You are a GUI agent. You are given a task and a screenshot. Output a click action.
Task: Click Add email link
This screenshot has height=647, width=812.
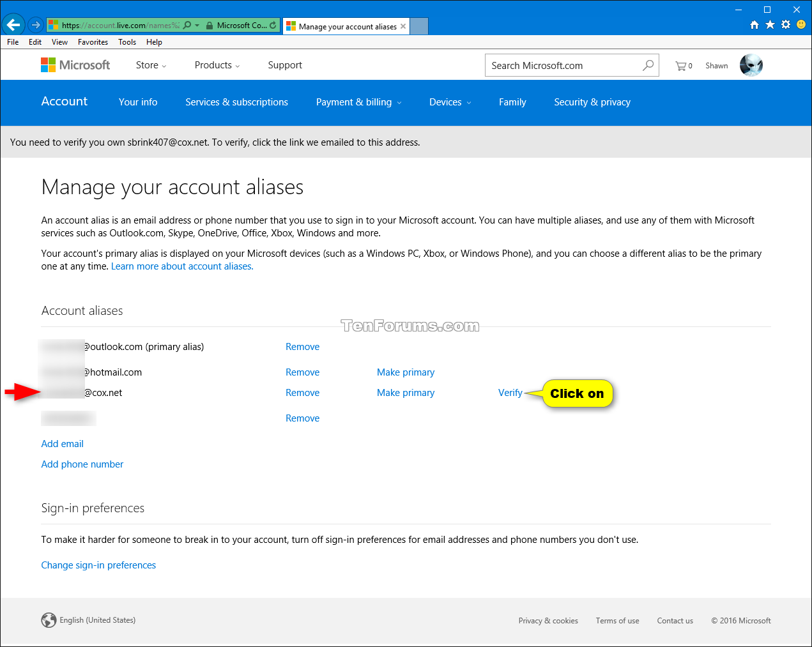point(63,444)
